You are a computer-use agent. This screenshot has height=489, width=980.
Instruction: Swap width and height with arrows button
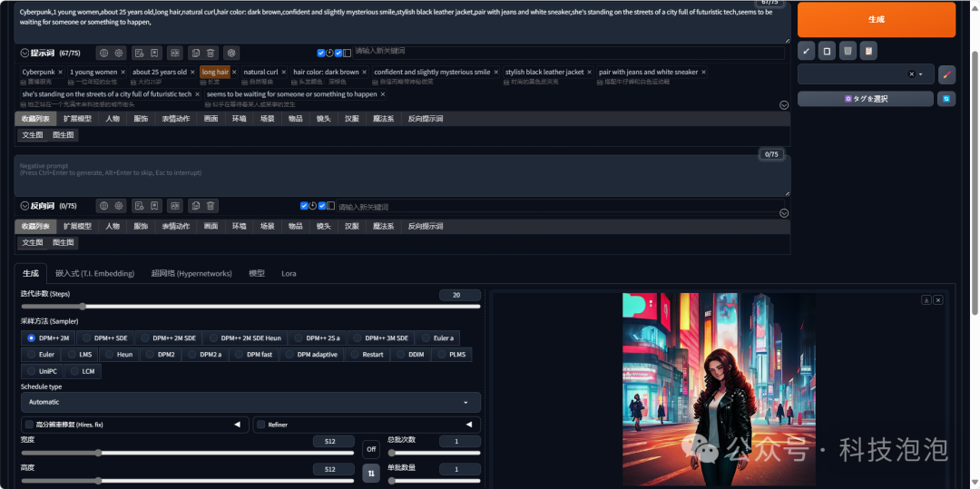pos(370,473)
